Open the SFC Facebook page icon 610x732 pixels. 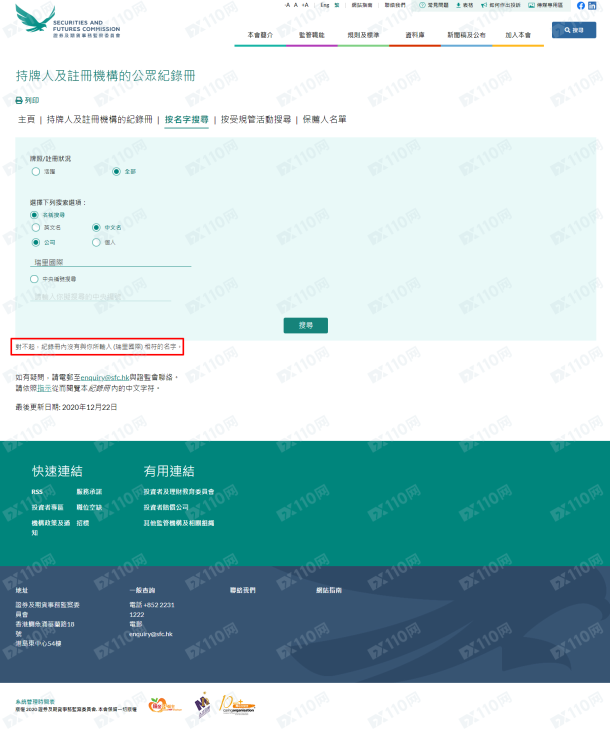point(581,6)
